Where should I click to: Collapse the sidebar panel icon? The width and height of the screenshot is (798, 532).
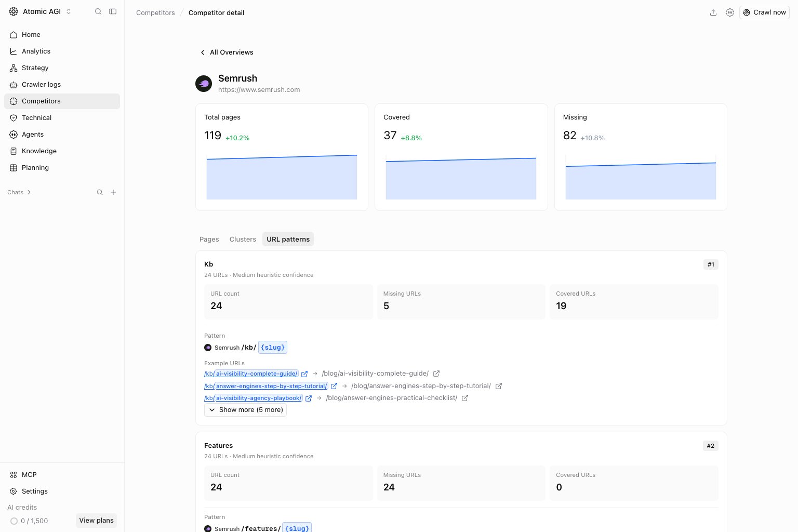[113, 11]
